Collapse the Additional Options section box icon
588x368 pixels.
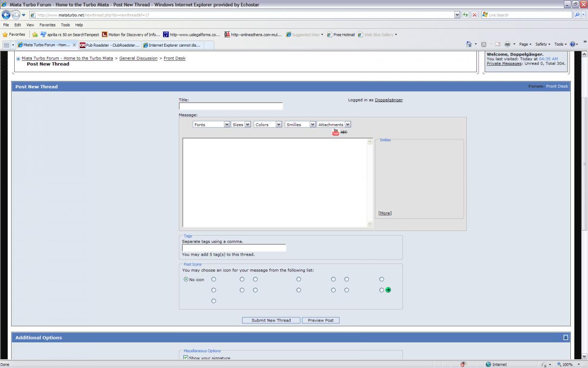[x=565, y=338]
